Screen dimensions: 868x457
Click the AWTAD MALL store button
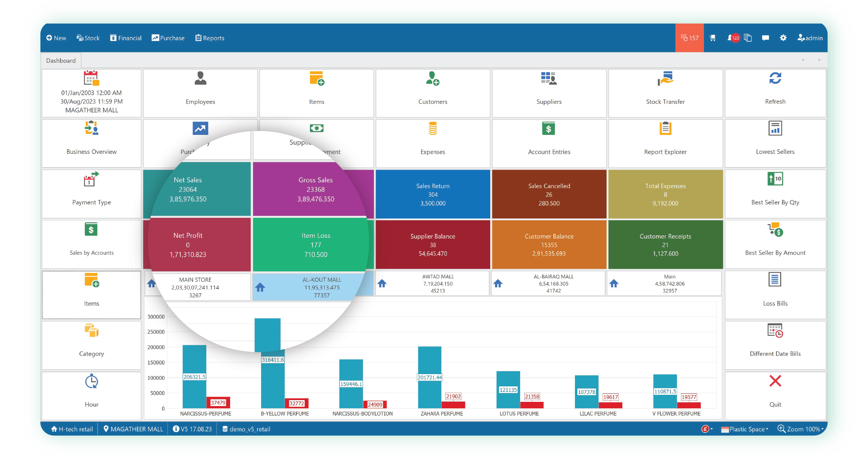coord(432,283)
